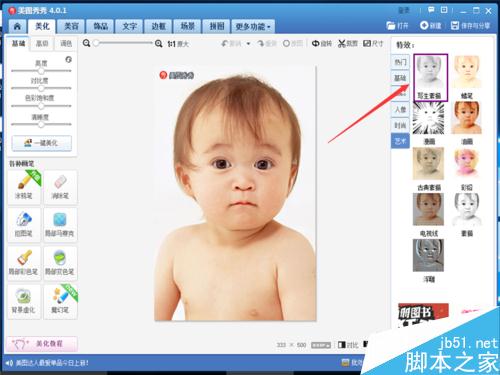Select the 热门 effects category

click(400, 62)
